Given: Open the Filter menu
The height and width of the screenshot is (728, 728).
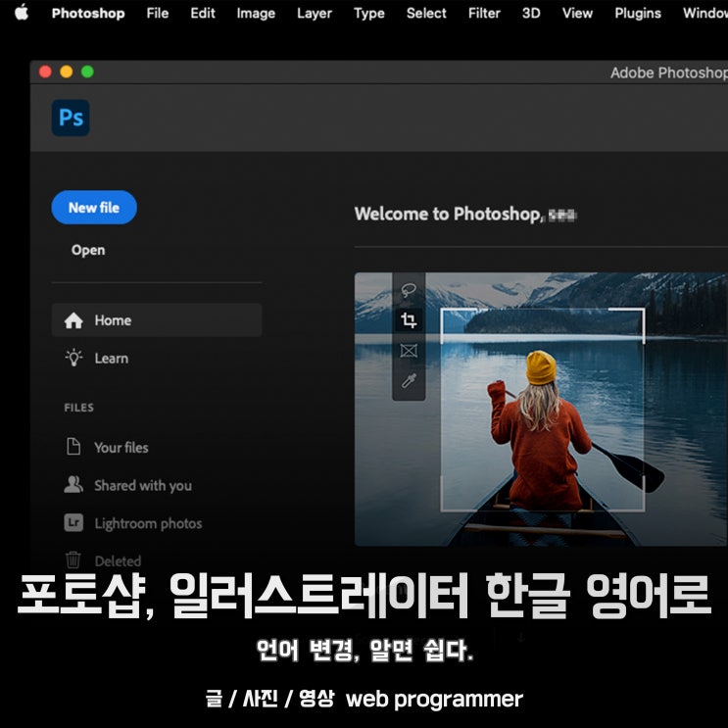Looking at the screenshot, I should [x=484, y=13].
